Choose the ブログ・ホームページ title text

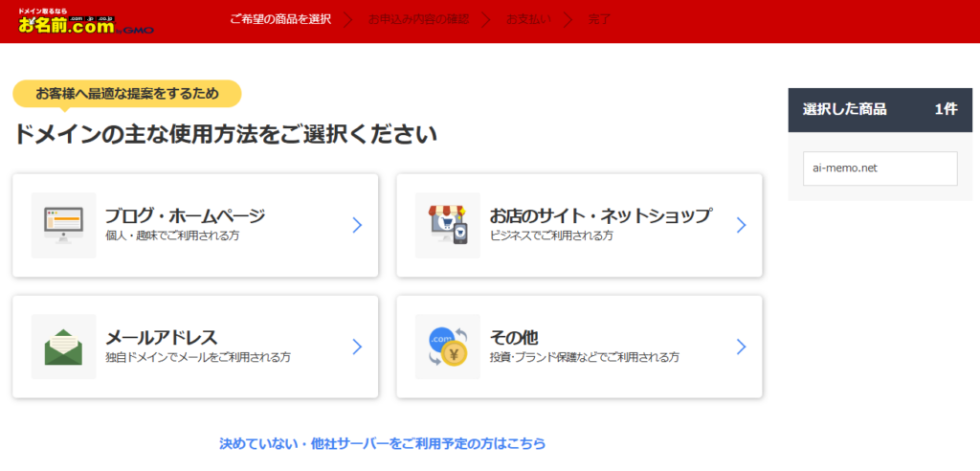tap(185, 215)
